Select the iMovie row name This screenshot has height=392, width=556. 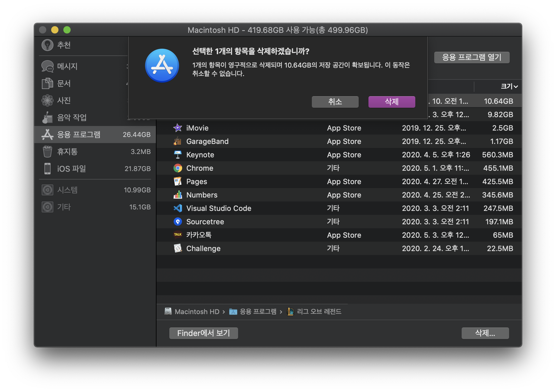pos(197,128)
